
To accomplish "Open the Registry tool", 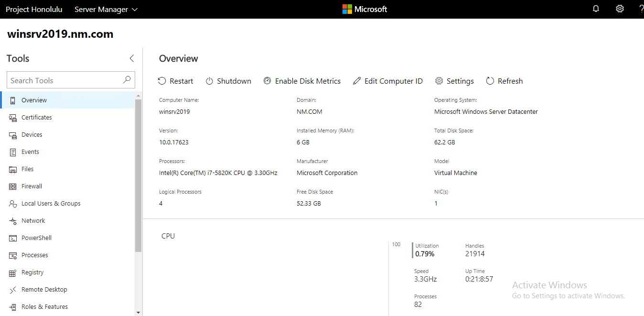I will [32, 272].
